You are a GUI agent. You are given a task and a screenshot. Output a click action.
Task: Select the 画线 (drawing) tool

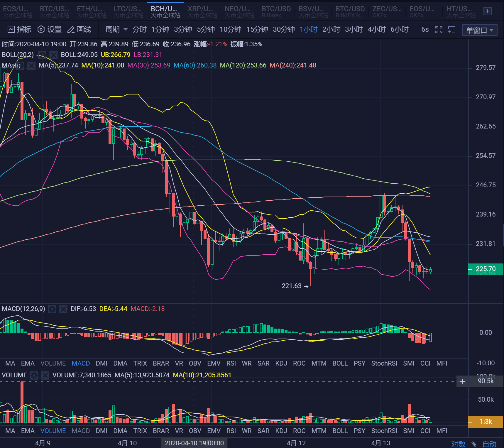click(80, 29)
